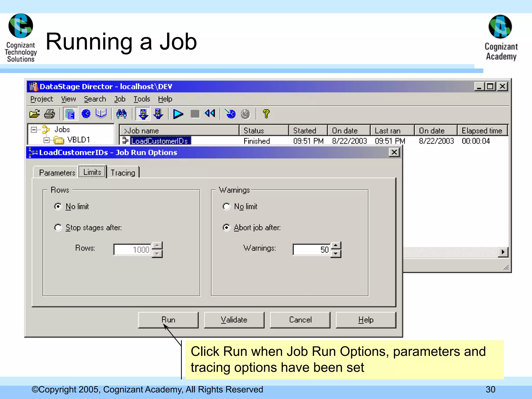Image resolution: width=532 pixels, height=399 pixels.
Task: Click the Print toolbar icon
Action: click(x=49, y=114)
